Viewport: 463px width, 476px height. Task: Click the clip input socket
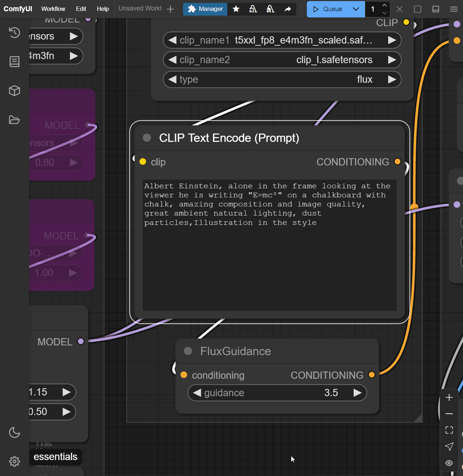point(143,162)
